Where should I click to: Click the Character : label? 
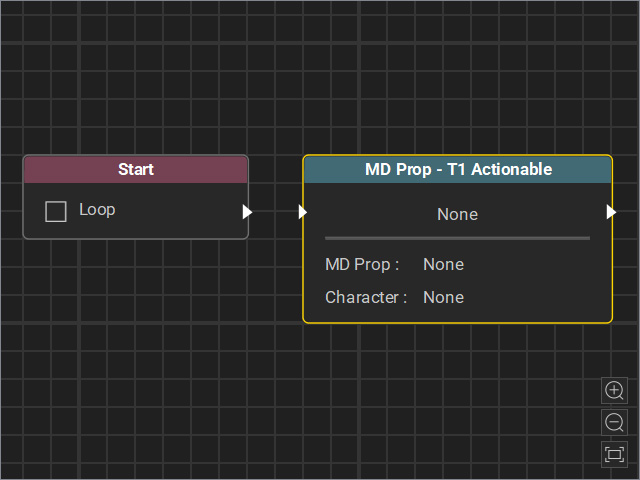366,297
